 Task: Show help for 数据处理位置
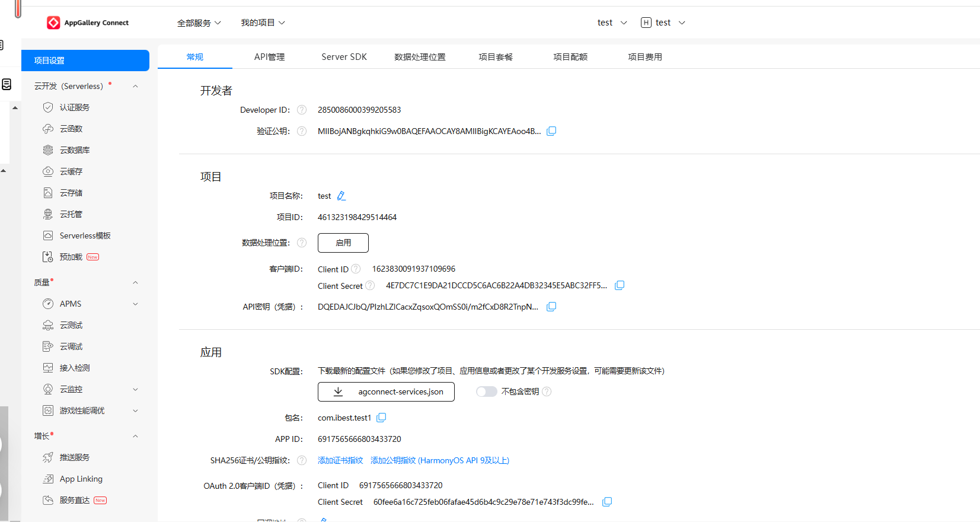pos(302,243)
